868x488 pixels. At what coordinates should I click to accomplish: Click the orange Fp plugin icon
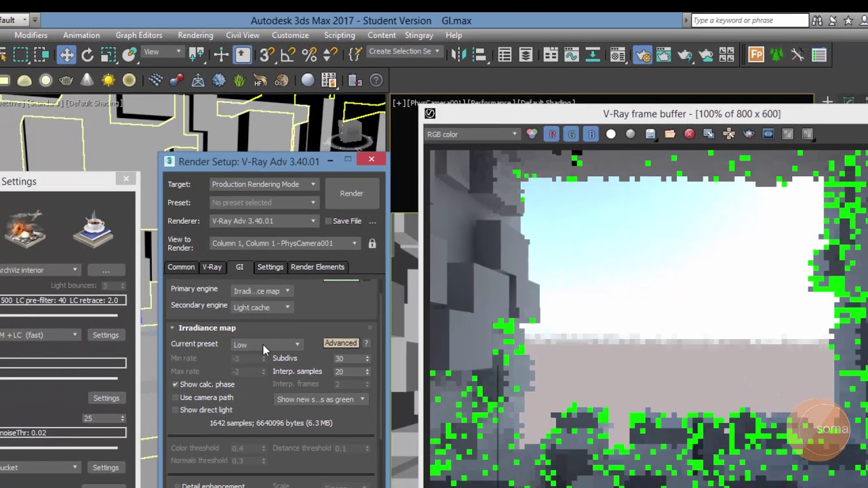pyautogui.click(x=756, y=55)
